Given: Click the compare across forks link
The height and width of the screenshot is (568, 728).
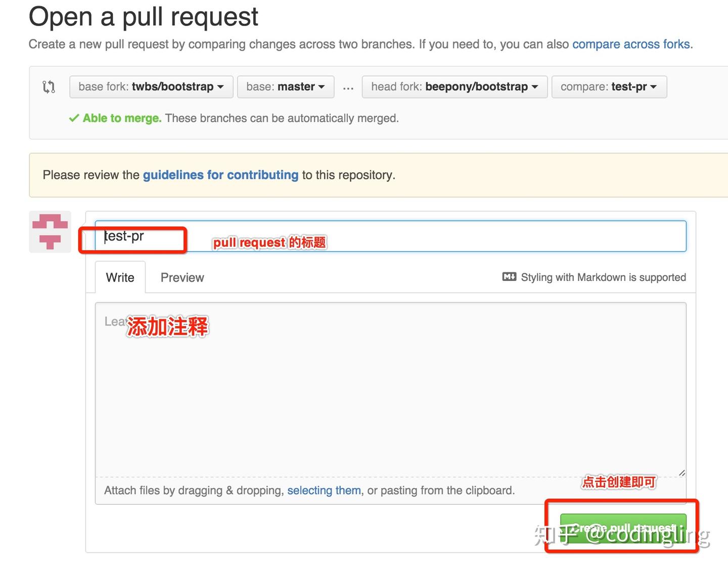Looking at the screenshot, I should tap(631, 44).
